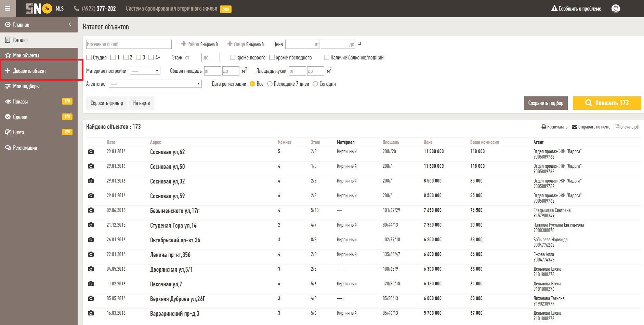
Task: Open photos for Октябрьский пр-кт,36 camera icon
Action: pos(91,240)
